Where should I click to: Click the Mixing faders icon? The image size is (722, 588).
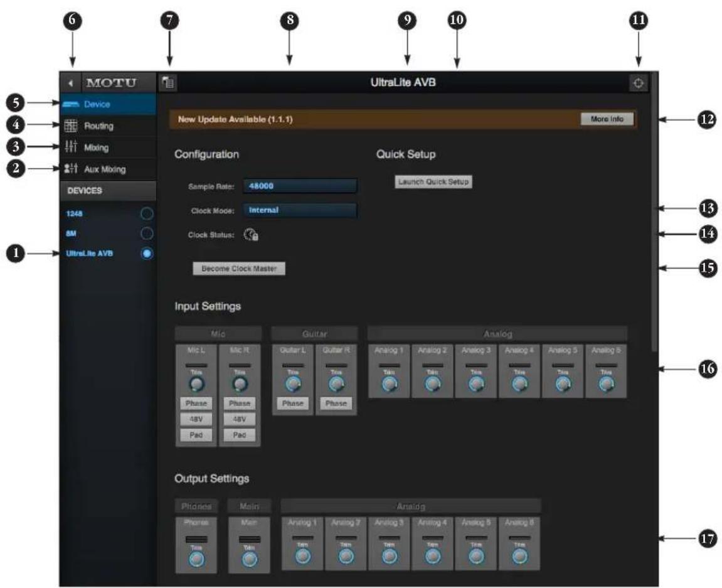coord(71,147)
